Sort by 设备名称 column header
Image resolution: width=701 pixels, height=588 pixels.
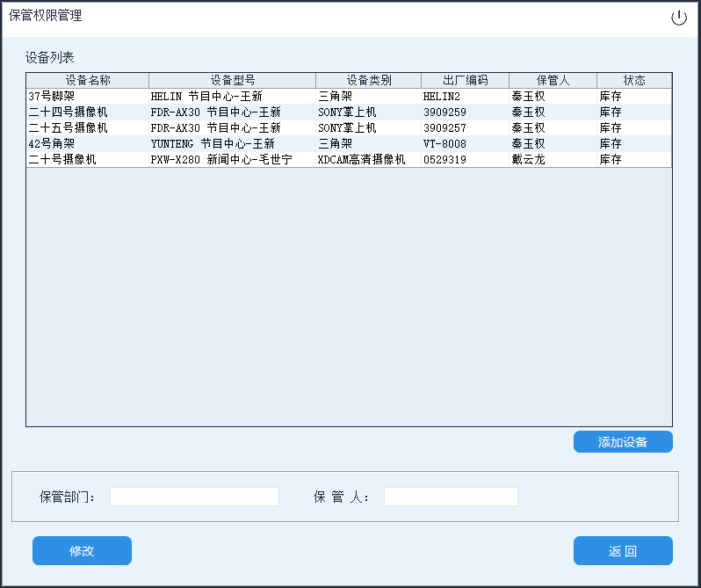click(x=88, y=80)
